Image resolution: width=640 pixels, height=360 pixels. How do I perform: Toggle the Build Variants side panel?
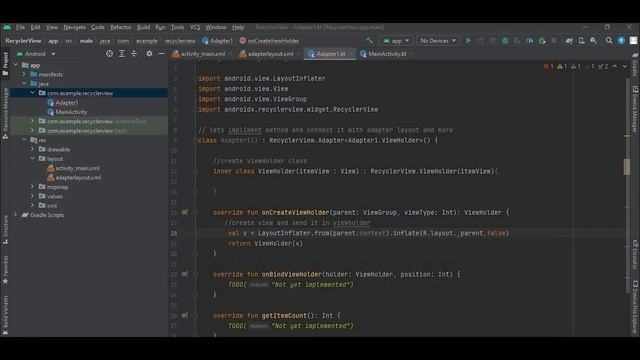click(5, 315)
